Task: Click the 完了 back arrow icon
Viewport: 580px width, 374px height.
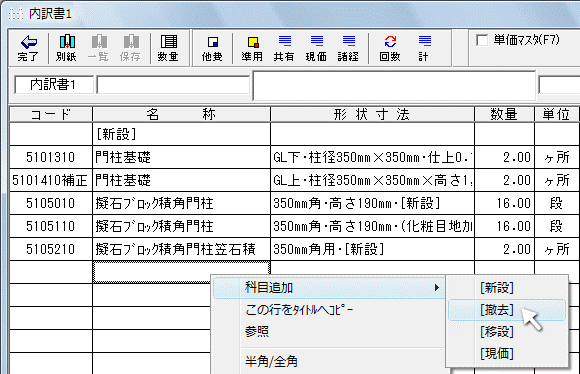Action: click(x=29, y=42)
